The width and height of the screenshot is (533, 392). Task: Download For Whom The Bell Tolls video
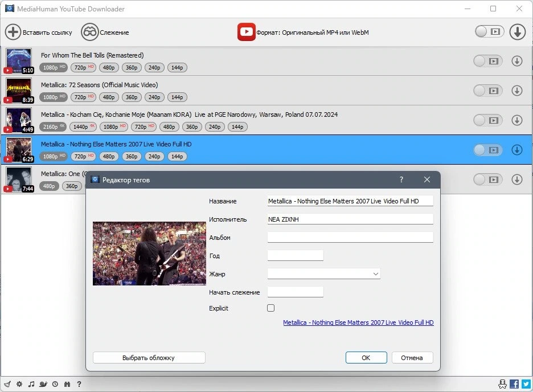516,61
